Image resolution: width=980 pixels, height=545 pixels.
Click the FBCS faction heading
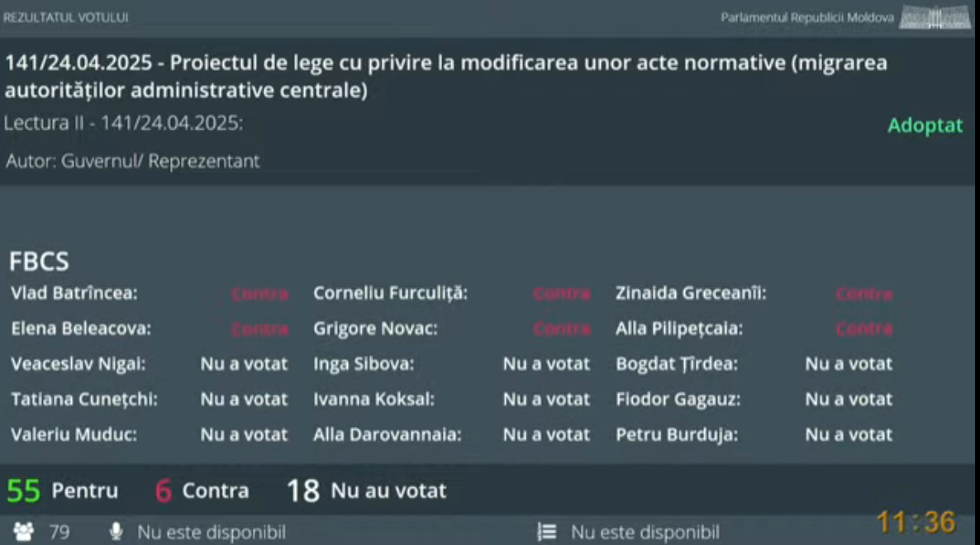39,263
